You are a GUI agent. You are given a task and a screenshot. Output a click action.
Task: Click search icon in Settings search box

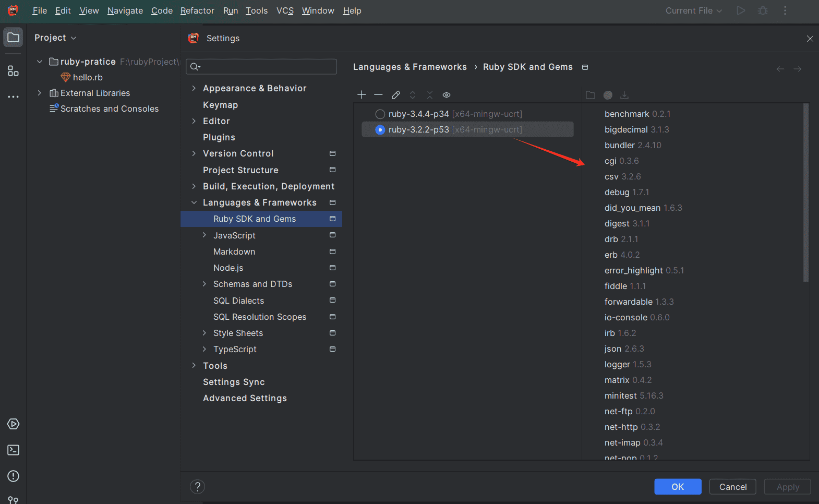pyautogui.click(x=195, y=67)
